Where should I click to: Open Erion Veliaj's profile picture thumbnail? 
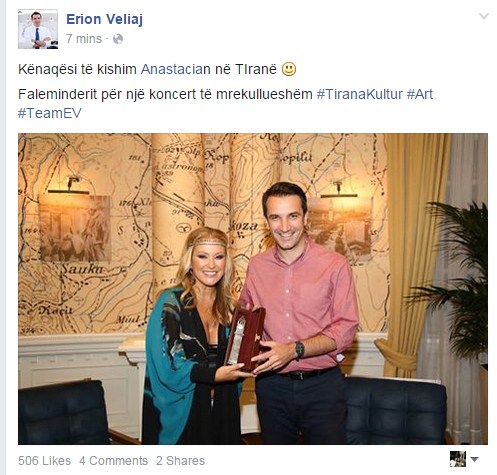(38, 29)
